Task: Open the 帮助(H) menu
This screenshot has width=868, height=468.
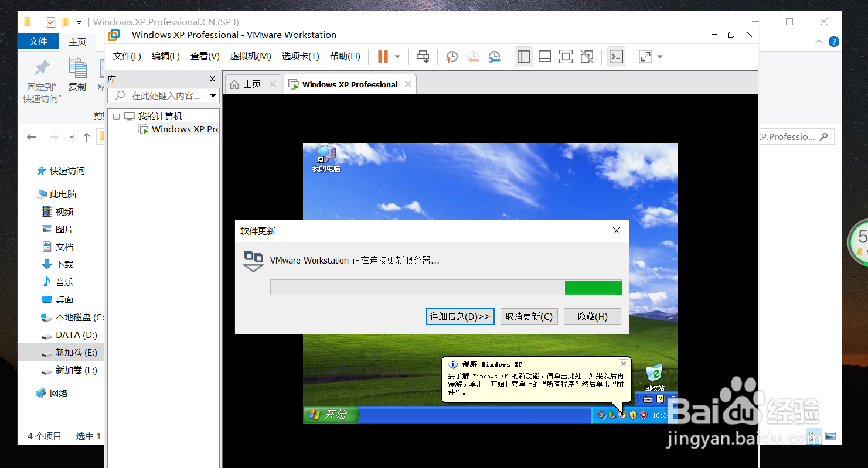Action: 345,56
